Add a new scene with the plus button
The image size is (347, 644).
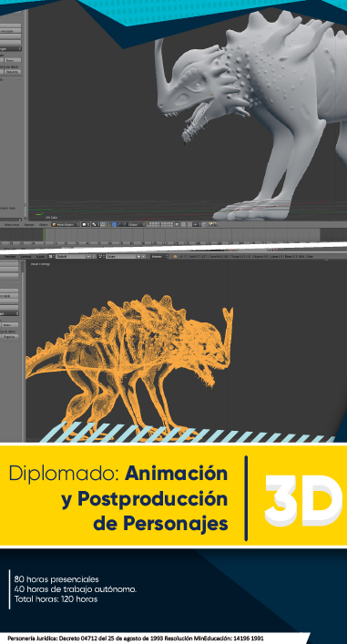[138, 257]
